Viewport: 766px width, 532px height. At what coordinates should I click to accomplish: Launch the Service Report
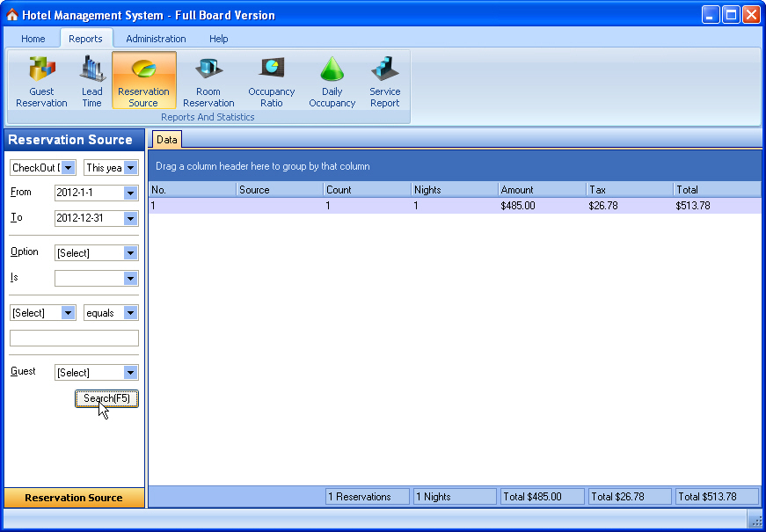(384, 81)
